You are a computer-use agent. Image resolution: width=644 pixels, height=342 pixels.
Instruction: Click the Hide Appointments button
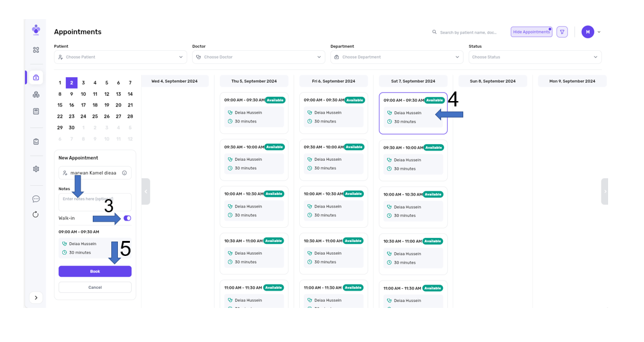tap(531, 32)
